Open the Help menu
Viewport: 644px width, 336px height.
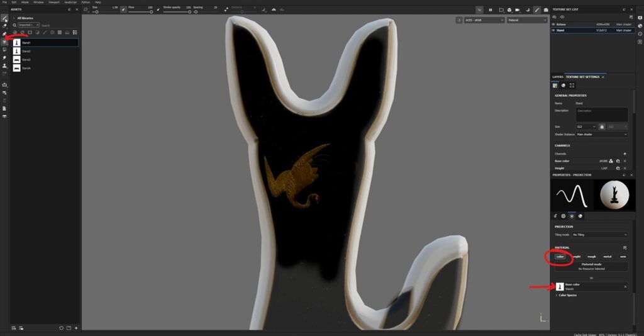click(97, 2)
